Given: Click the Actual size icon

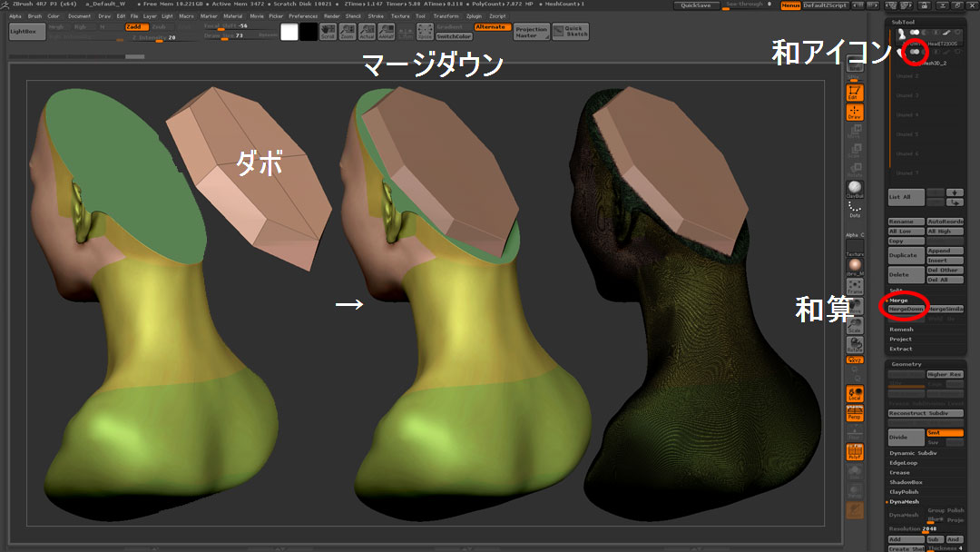Looking at the screenshot, I should [367, 31].
